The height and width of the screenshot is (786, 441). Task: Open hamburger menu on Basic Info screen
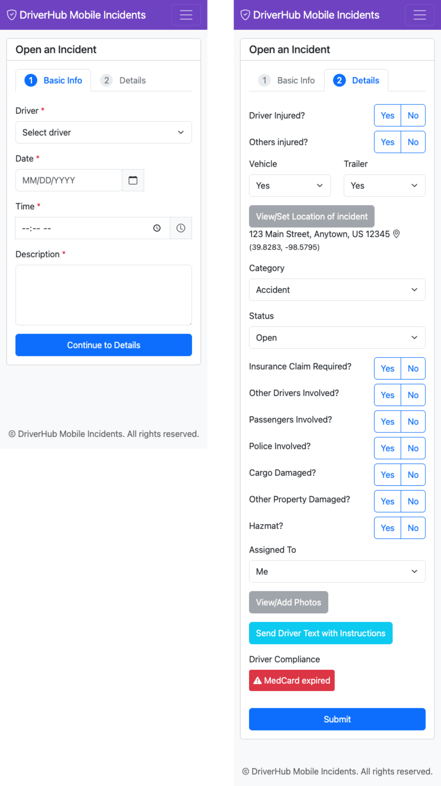pyautogui.click(x=186, y=15)
